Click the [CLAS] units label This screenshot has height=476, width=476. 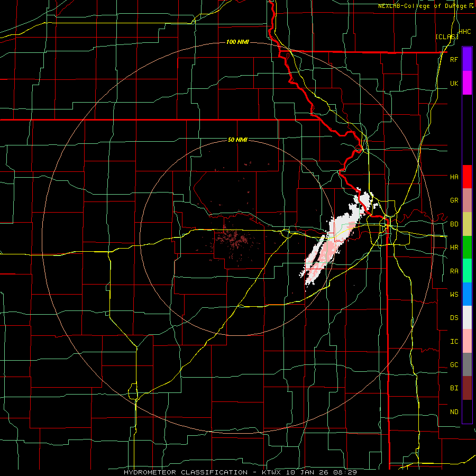[x=447, y=36]
